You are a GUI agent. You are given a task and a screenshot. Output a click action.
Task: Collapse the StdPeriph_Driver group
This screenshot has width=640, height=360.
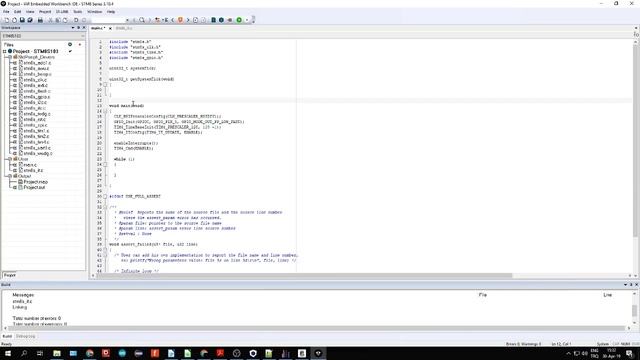click(10, 57)
